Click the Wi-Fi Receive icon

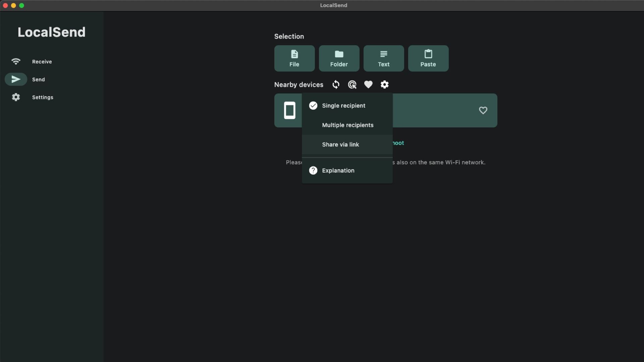16,61
